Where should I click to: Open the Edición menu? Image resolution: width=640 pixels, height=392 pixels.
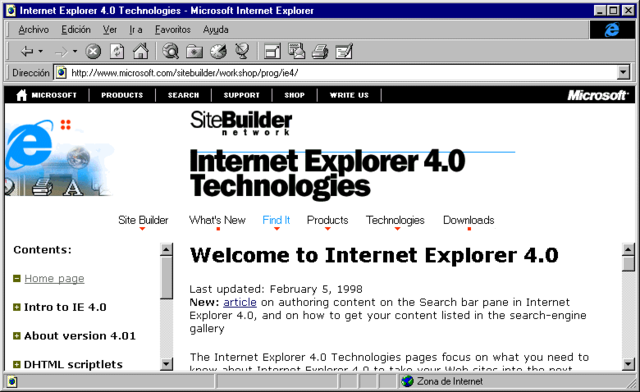pos(76,30)
